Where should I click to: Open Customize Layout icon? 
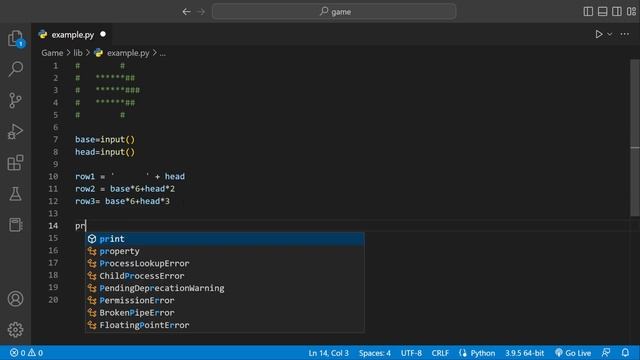tap(631, 11)
